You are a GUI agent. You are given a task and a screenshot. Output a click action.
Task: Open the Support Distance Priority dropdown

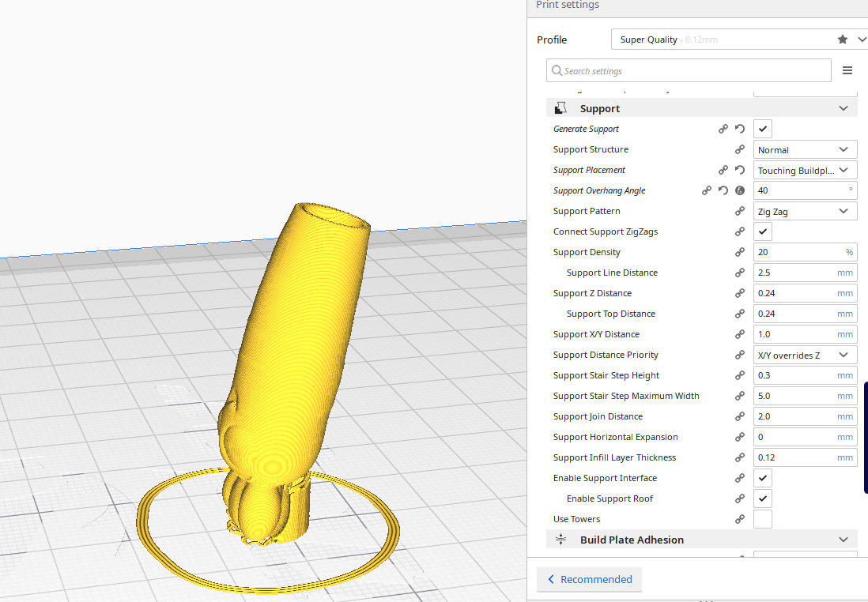pyautogui.click(x=805, y=355)
